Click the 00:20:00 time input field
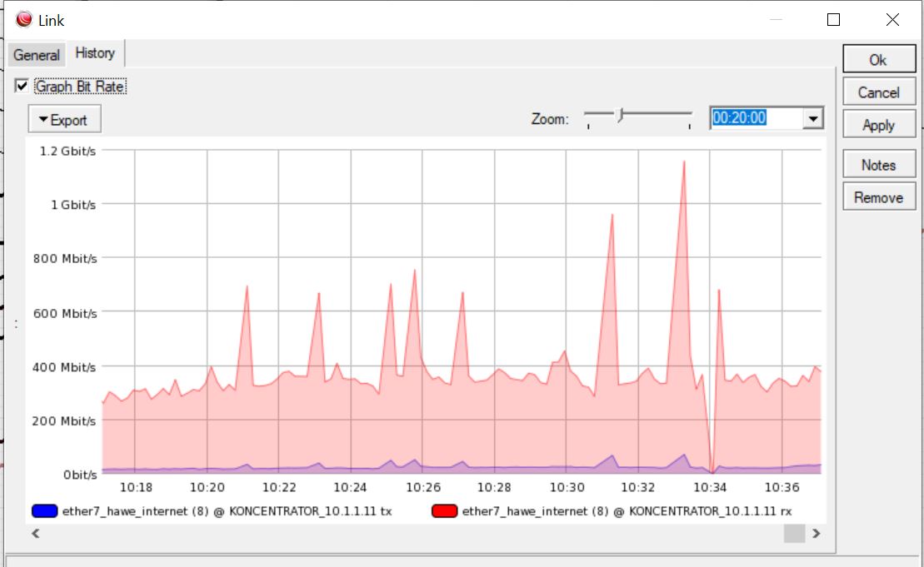924x567 pixels. pyautogui.click(x=756, y=118)
